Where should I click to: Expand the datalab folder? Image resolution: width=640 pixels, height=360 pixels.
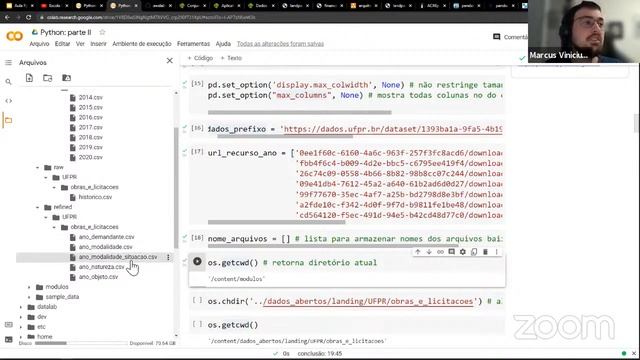(x=21, y=307)
